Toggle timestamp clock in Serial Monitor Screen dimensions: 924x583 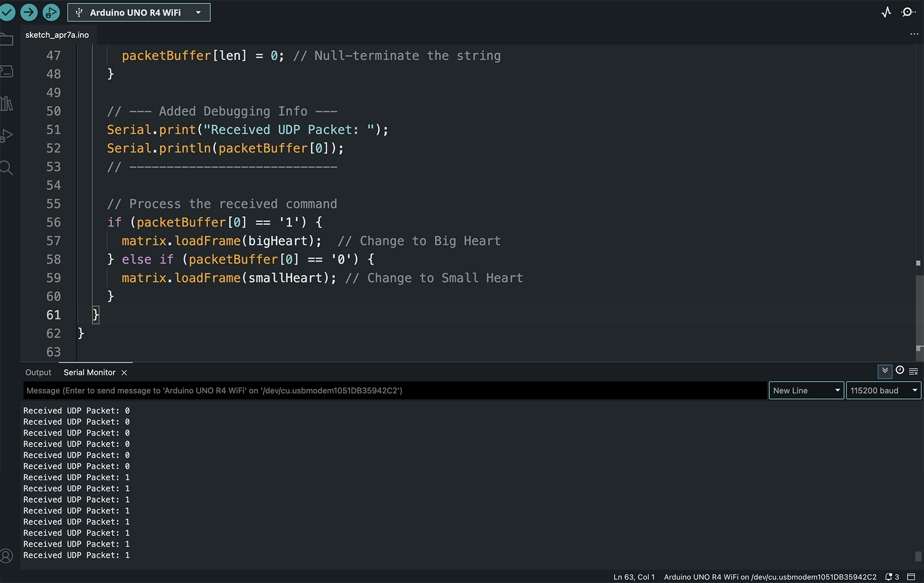[900, 371]
